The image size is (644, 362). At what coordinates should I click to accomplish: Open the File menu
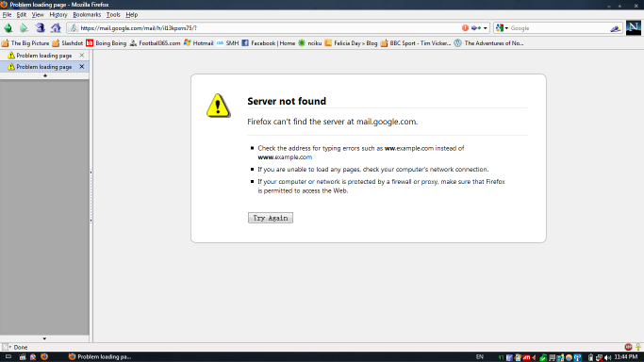tap(7, 14)
